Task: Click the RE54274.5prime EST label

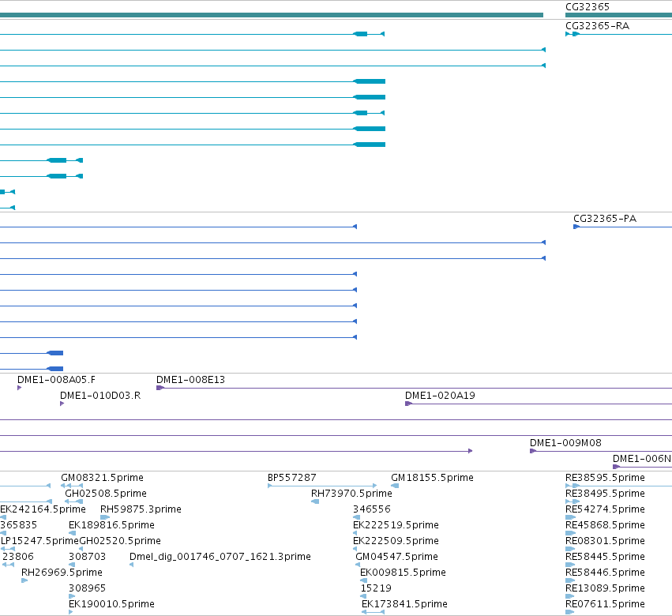Action: pyautogui.click(x=605, y=509)
